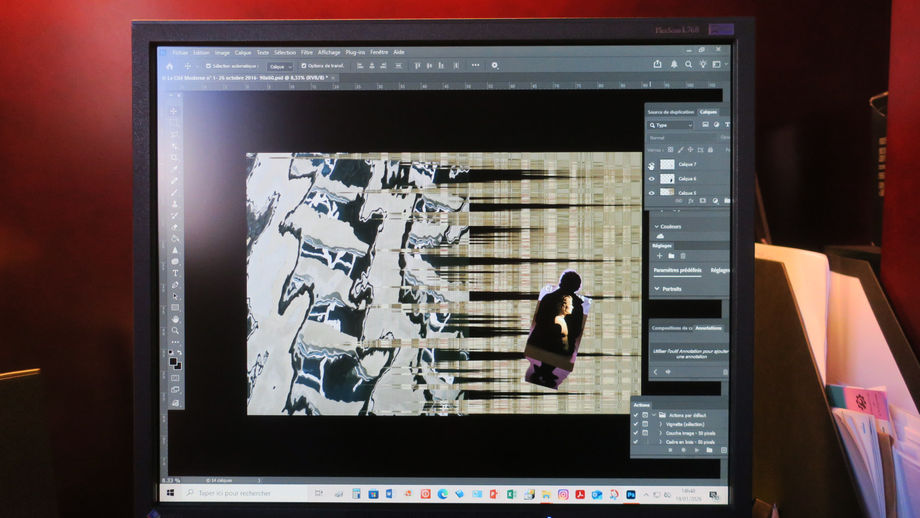This screenshot has width=920, height=518.
Task: Create new adjustment layer icon
Action: [x=715, y=201]
